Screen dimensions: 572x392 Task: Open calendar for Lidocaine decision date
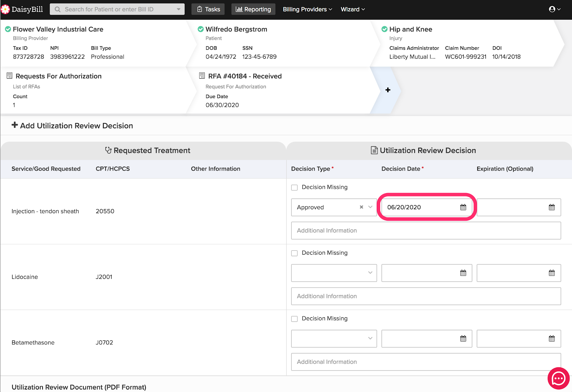pos(463,273)
